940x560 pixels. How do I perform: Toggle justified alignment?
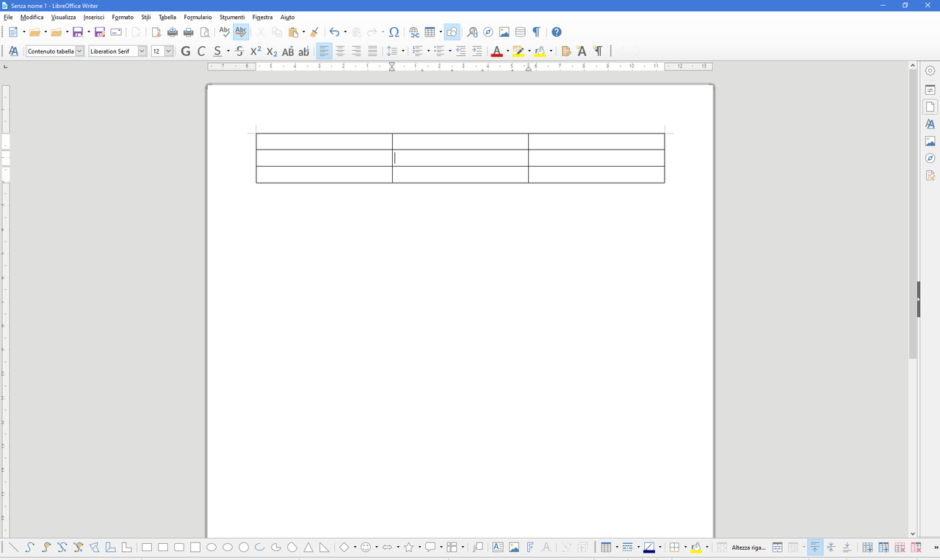pyautogui.click(x=372, y=51)
